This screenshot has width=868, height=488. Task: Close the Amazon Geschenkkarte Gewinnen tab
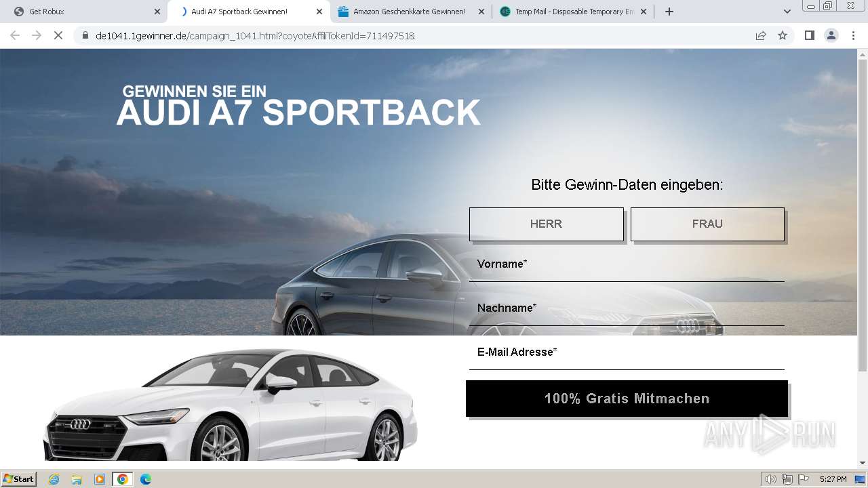point(481,12)
